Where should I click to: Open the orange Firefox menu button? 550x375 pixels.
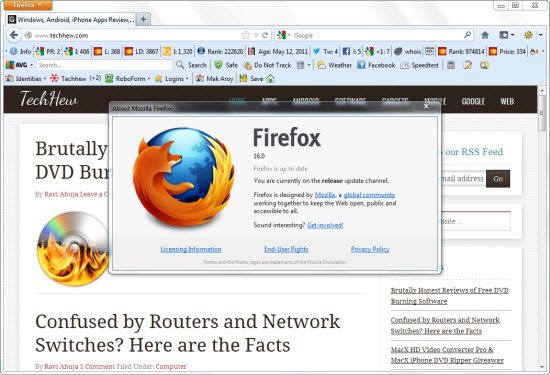coord(28,5)
